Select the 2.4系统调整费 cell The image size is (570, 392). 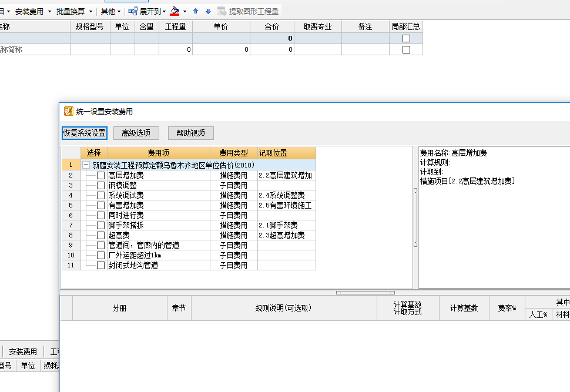click(x=286, y=195)
